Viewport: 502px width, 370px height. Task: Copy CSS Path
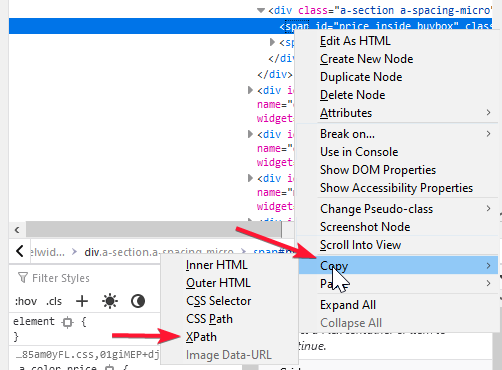(x=209, y=319)
